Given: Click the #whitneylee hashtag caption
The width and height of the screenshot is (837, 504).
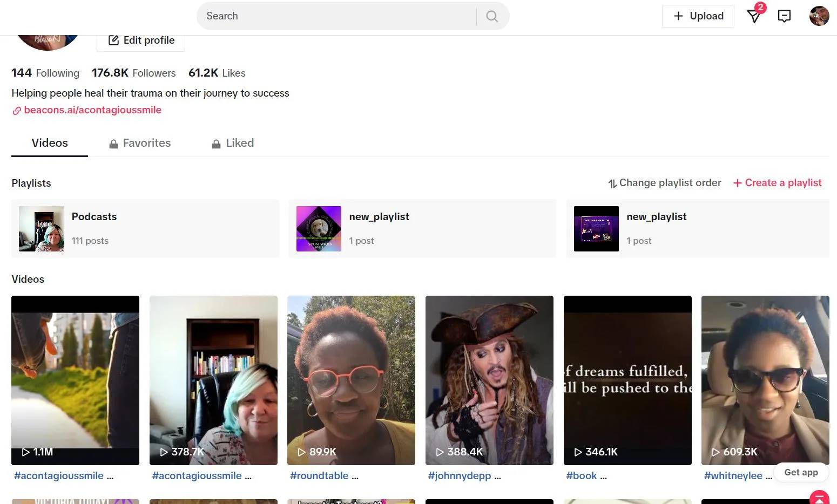Looking at the screenshot, I should pos(733,476).
